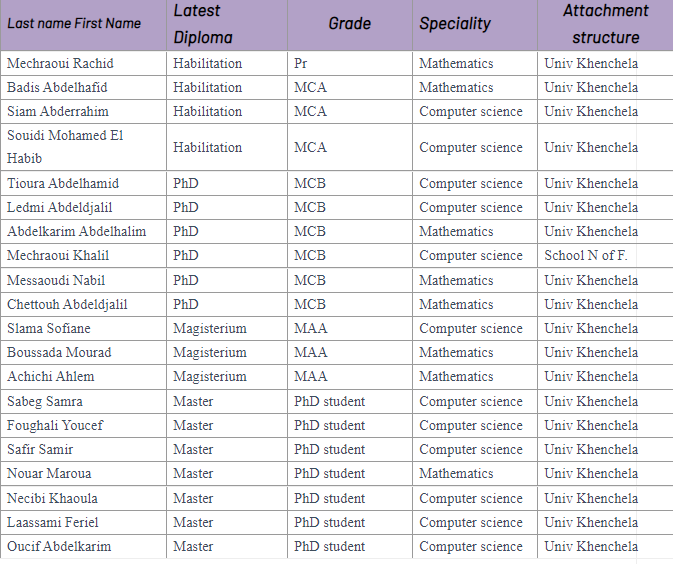Select the name cell 'Mechraoui Rachid'
677x564 pixels.
[x=60, y=63]
